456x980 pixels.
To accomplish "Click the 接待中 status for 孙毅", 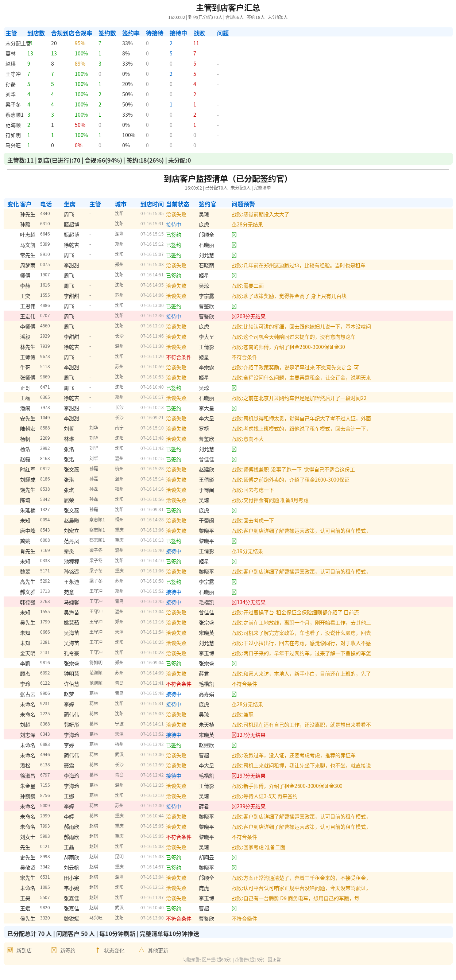I will 174,225.
